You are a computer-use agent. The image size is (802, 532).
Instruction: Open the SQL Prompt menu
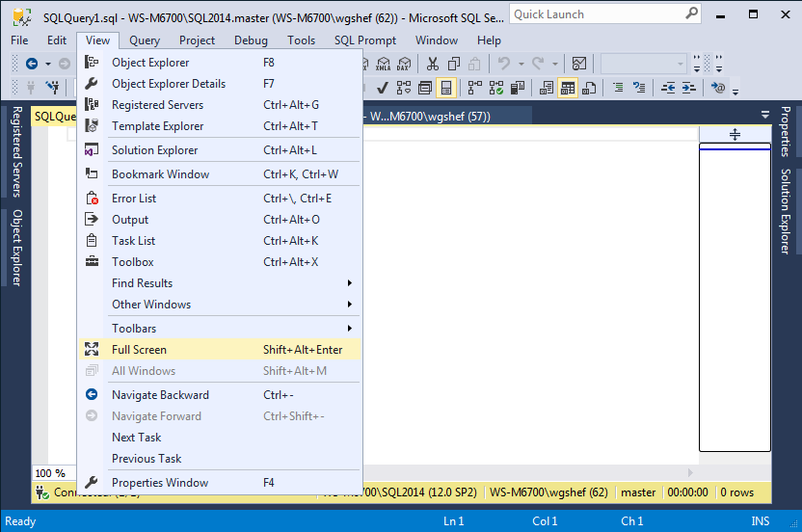tap(365, 40)
